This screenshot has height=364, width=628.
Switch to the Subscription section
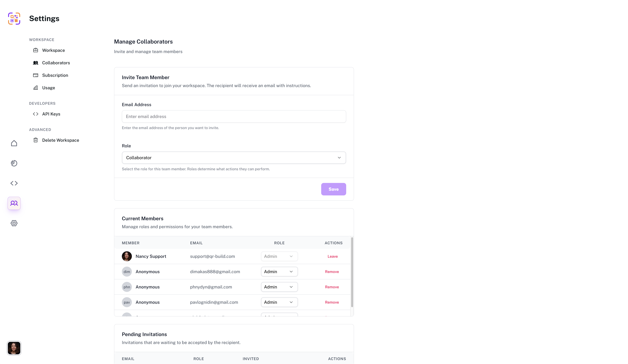click(x=55, y=75)
